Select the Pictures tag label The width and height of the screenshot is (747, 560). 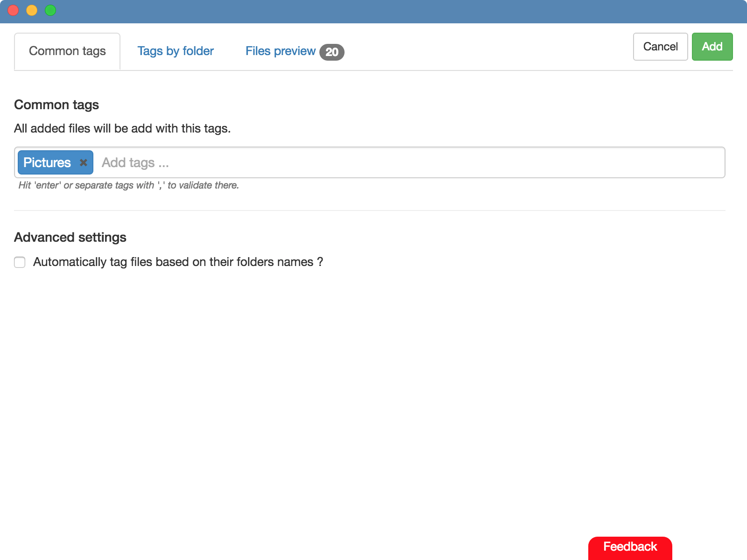coord(48,162)
